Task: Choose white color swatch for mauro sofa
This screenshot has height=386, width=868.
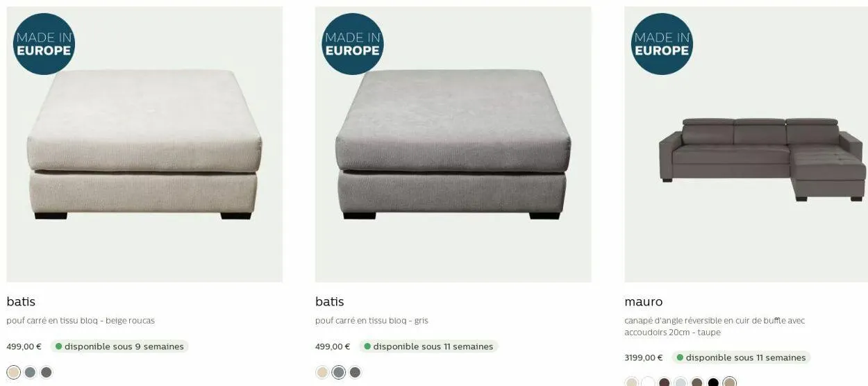Action: [648, 382]
